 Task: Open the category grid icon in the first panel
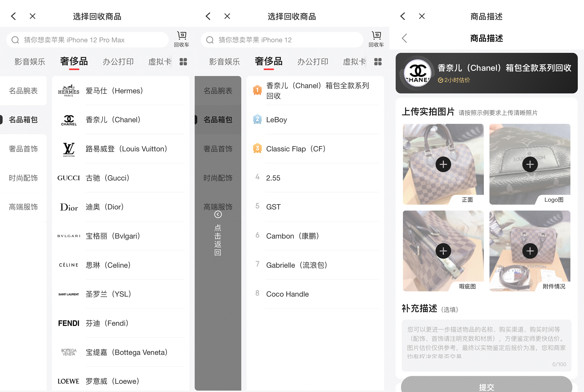click(183, 62)
